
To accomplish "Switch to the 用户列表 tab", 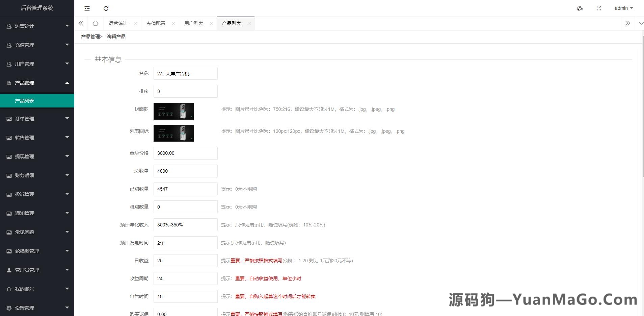I will (x=194, y=23).
